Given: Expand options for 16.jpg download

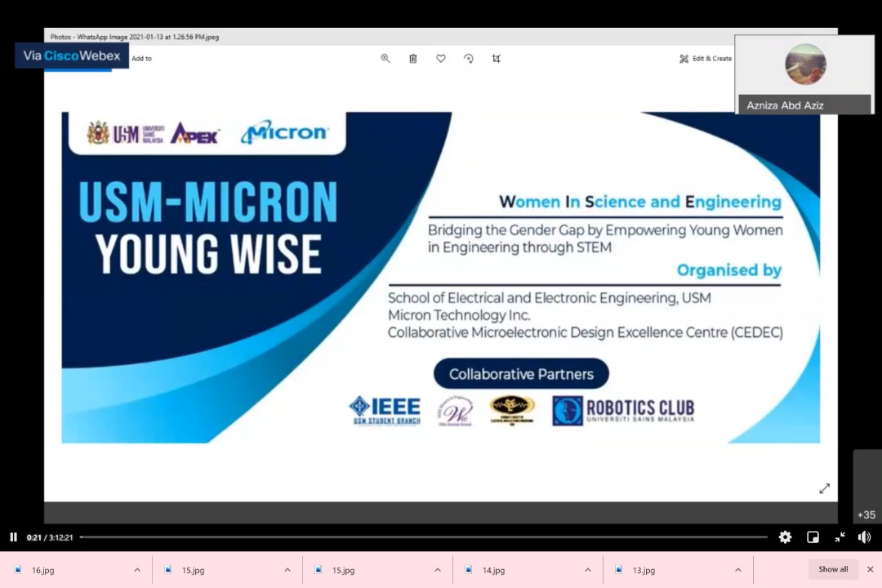Looking at the screenshot, I should tap(137, 570).
